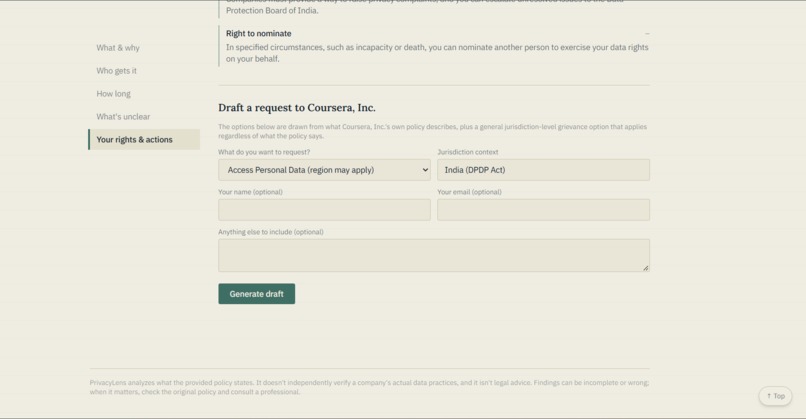806x419 pixels.
Task: Click the Jurisdiction context field
Action: pos(543,170)
